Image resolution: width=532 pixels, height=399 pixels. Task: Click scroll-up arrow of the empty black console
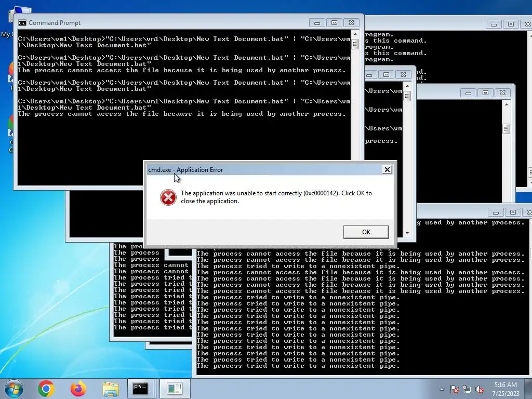(x=506, y=104)
